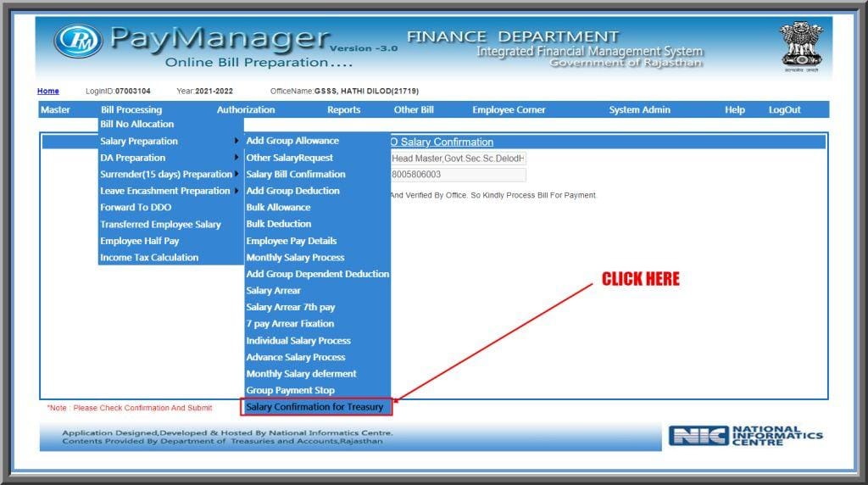The height and width of the screenshot is (485, 868).
Task: Choose Add Group Allowance submenu item
Action: coord(292,141)
